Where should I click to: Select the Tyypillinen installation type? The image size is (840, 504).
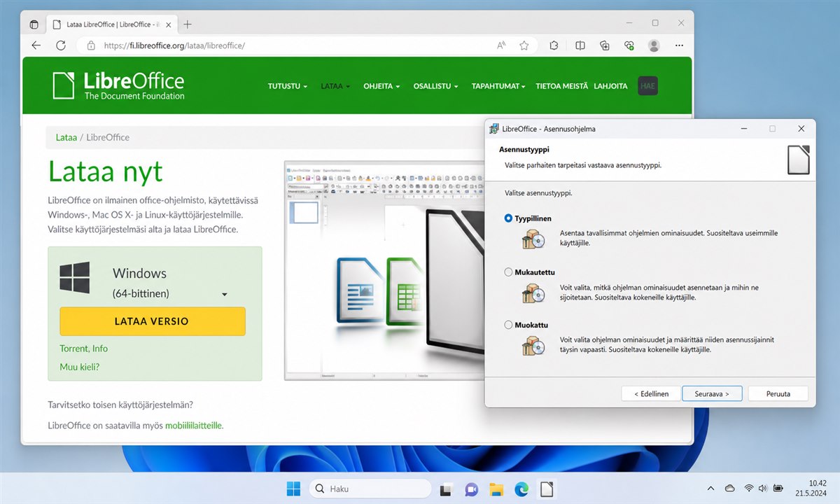pos(509,218)
